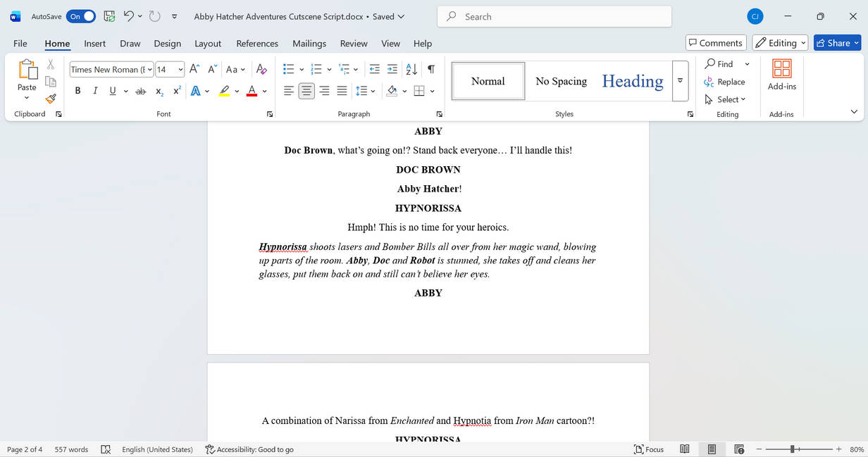868x457 pixels.
Task: Decrease paragraph indent
Action: click(374, 69)
